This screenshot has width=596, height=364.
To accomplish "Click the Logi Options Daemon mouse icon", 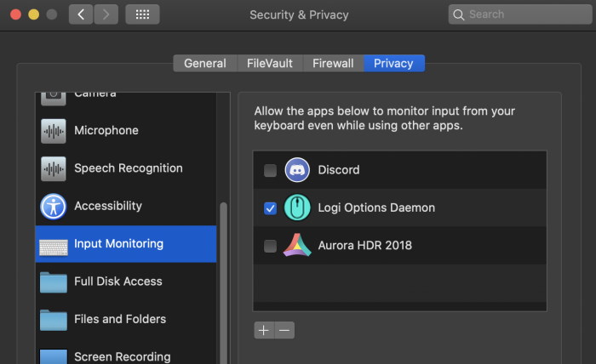I will tap(297, 208).
